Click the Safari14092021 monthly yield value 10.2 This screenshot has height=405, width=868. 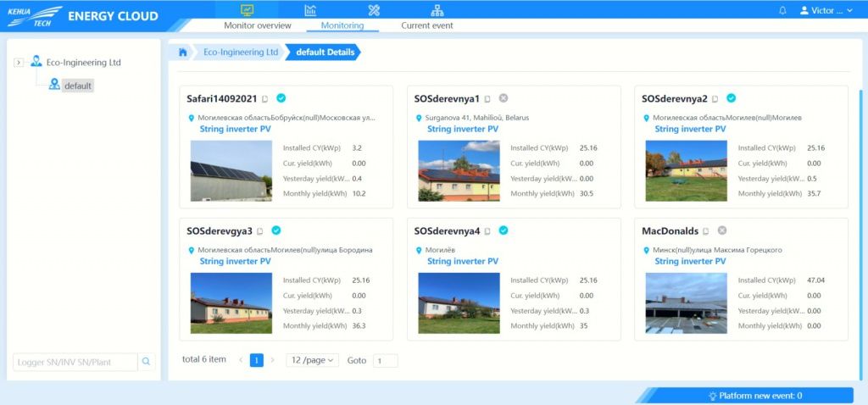click(359, 194)
